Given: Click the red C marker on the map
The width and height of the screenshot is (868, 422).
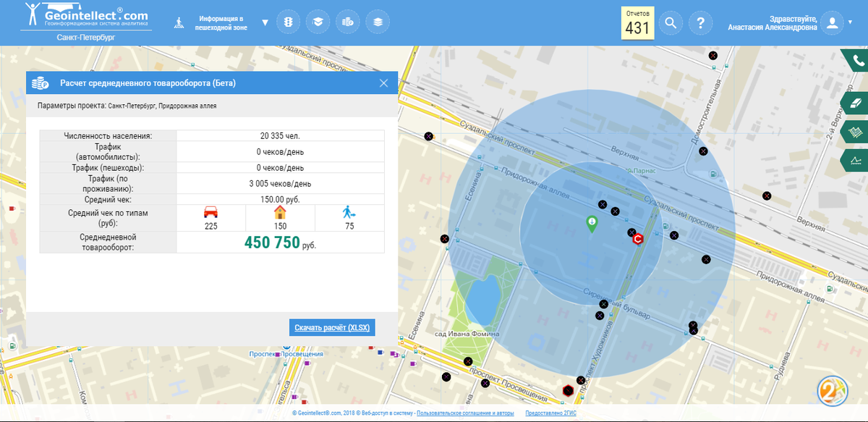Looking at the screenshot, I should pos(637,238).
